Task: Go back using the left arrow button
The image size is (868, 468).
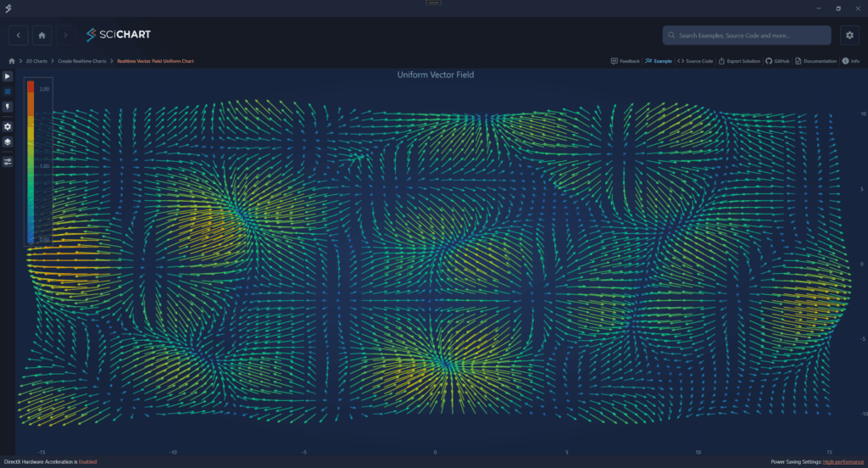Action: [19, 35]
